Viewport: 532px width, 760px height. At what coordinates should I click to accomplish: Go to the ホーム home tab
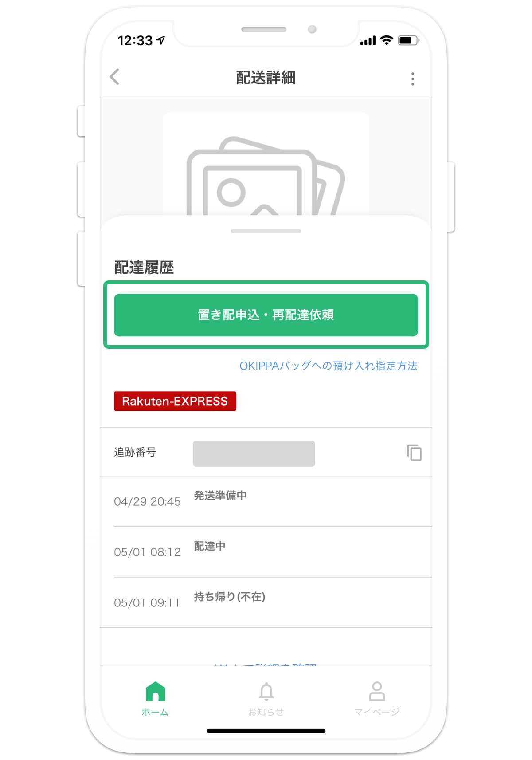pyautogui.click(x=155, y=699)
